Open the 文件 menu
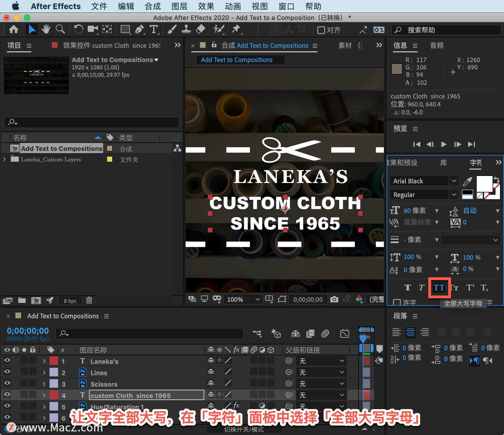Viewport: 504px width, 435px height. [99, 6]
